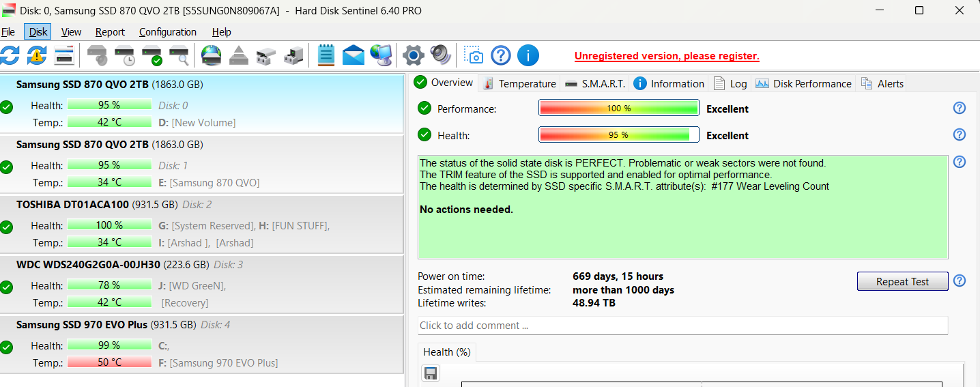Viewport: 980px width, 387px height.
Task: Click the 'Click to add comment' field
Action: 682,326
